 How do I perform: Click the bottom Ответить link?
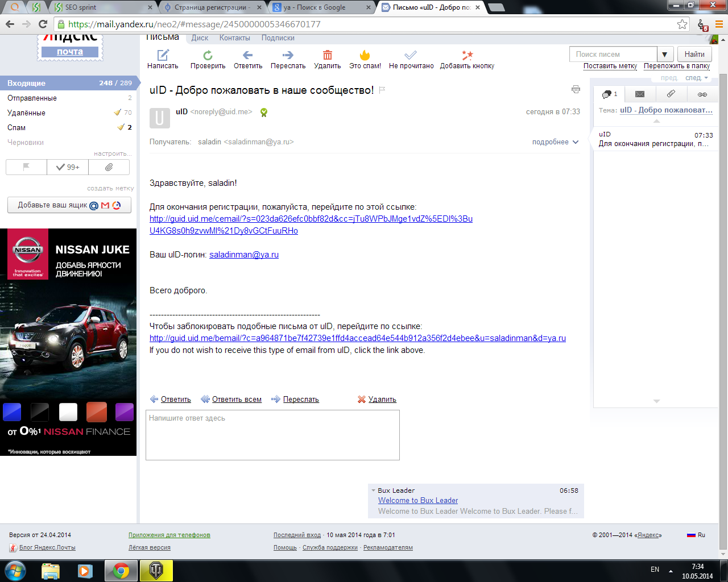click(x=176, y=400)
